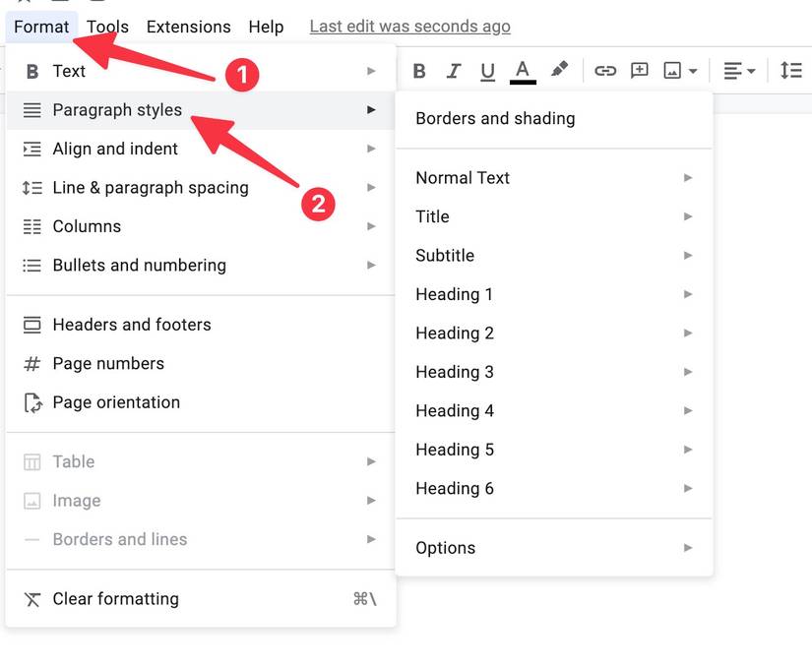This screenshot has height=667, width=812.
Task: Open the Extensions menu
Action: (x=188, y=27)
